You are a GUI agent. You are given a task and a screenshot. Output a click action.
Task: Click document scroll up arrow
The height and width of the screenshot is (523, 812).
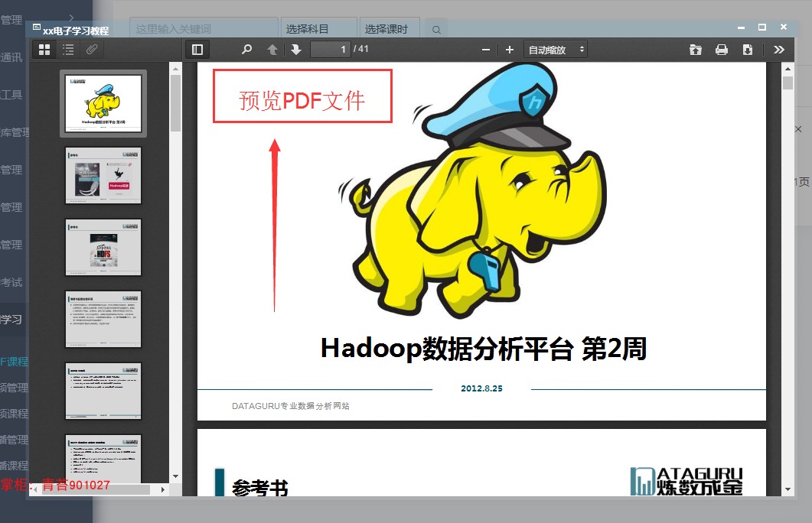[x=788, y=68]
